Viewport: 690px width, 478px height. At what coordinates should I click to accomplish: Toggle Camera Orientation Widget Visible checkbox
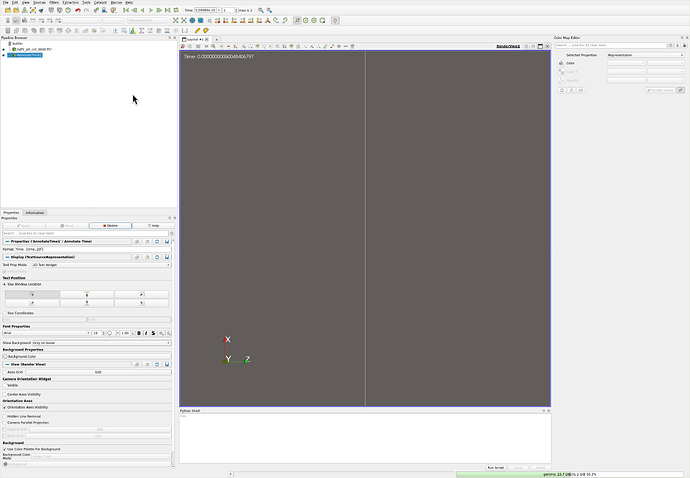pyautogui.click(x=5, y=385)
